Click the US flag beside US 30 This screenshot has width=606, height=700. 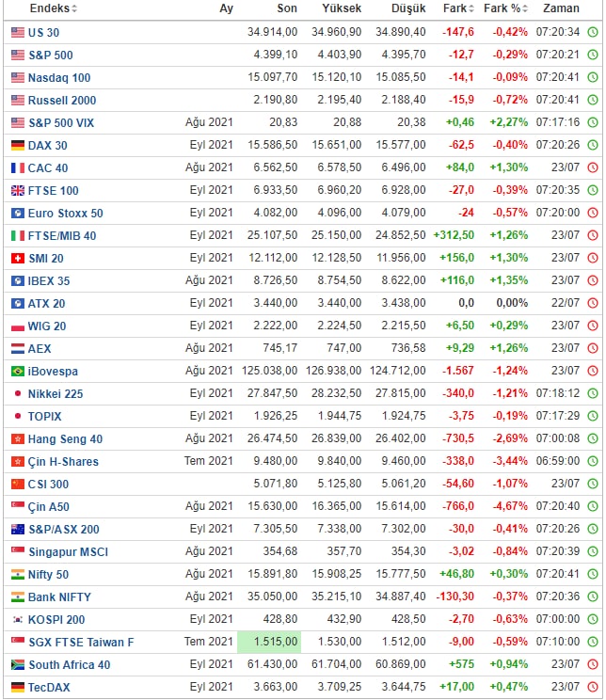[x=18, y=32]
